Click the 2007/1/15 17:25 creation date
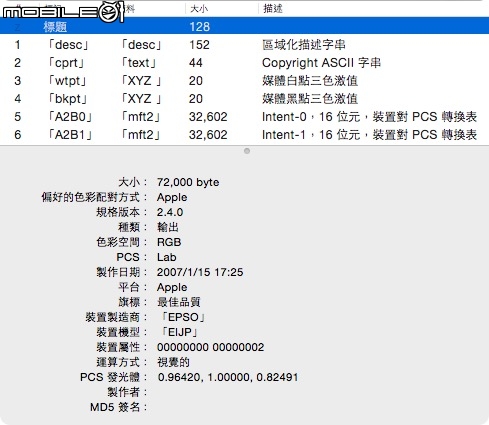Image resolution: width=489 pixels, height=425 pixels. click(x=200, y=272)
